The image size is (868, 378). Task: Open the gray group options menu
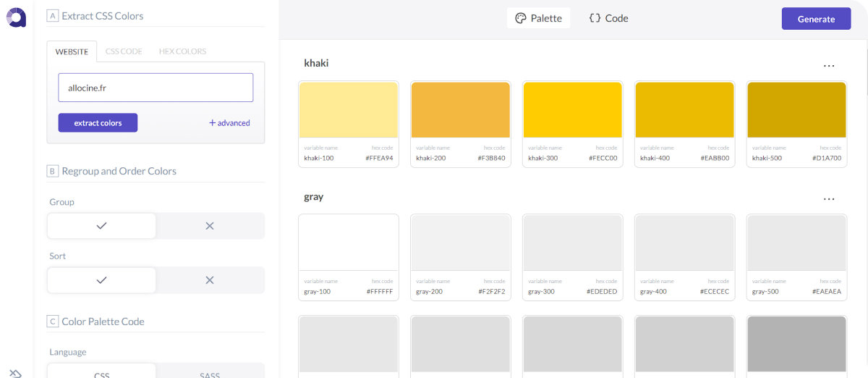tap(829, 199)
